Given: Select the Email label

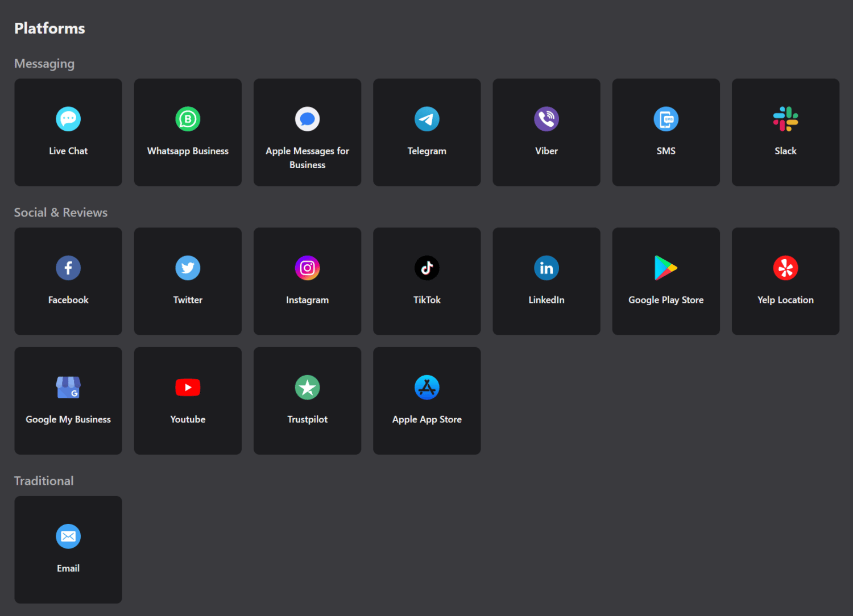Looking at the screenshot, I should [68, 568].
